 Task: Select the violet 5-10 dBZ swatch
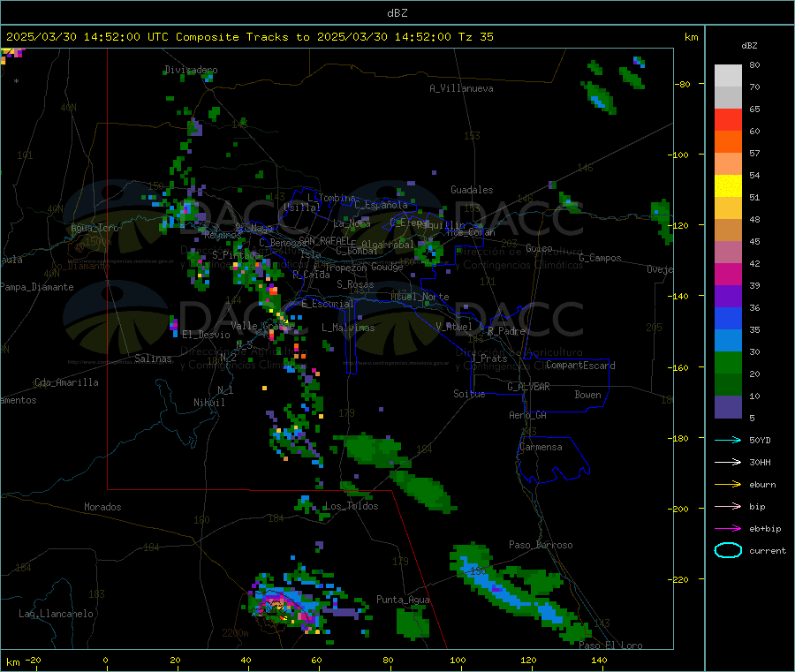coord(728,407)
